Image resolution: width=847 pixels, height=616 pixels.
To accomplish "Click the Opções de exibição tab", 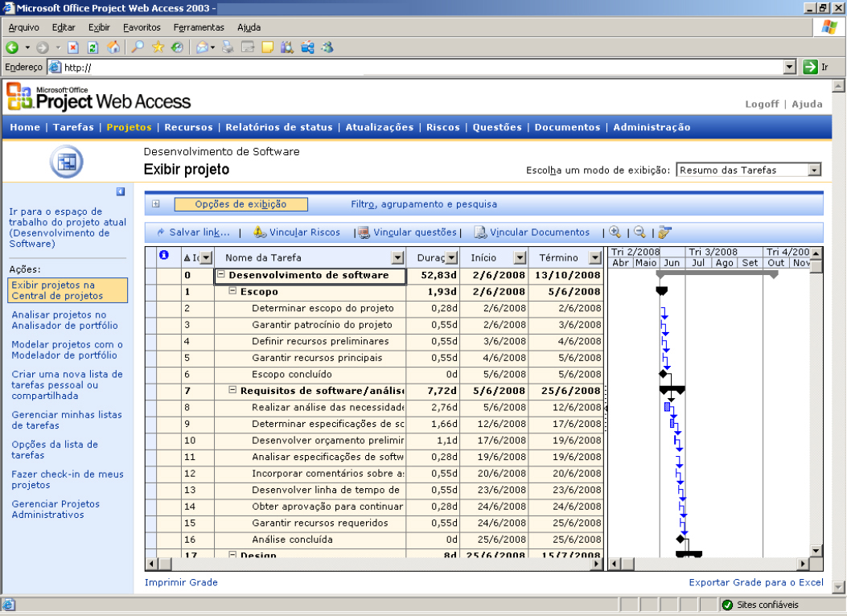I will click(x=241, y=204).
